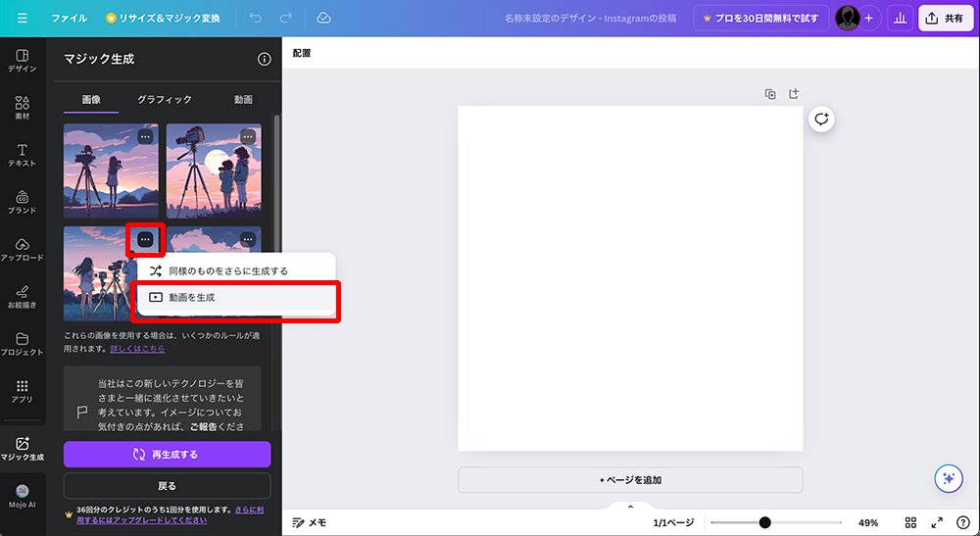Click the redo arrow

coord(285,18)
